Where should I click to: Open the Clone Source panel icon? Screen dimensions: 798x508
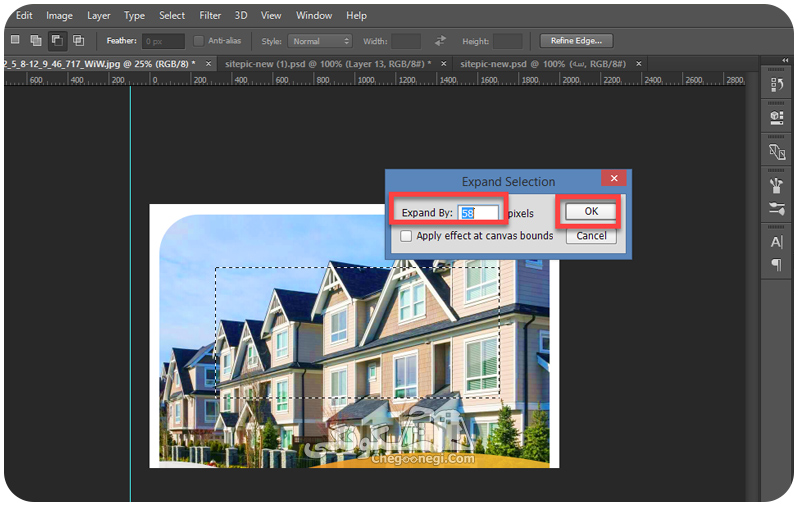[776, 152]
